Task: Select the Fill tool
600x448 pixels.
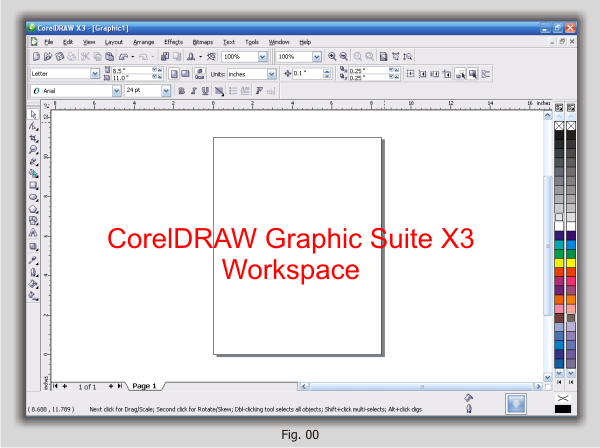Action: (33, 284)
